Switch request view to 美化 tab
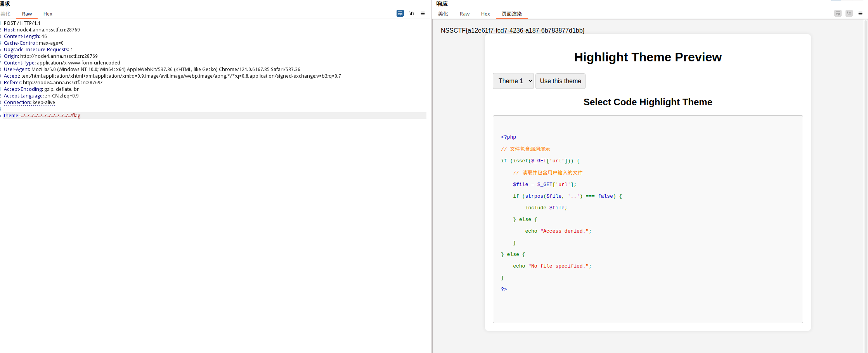868x353 pixels. pos(5,14)
